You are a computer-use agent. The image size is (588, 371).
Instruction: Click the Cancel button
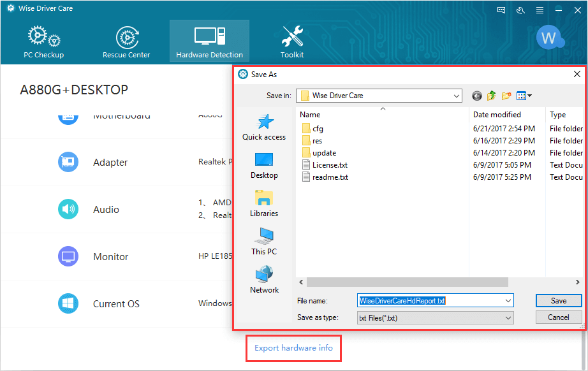tap(559, 317)
